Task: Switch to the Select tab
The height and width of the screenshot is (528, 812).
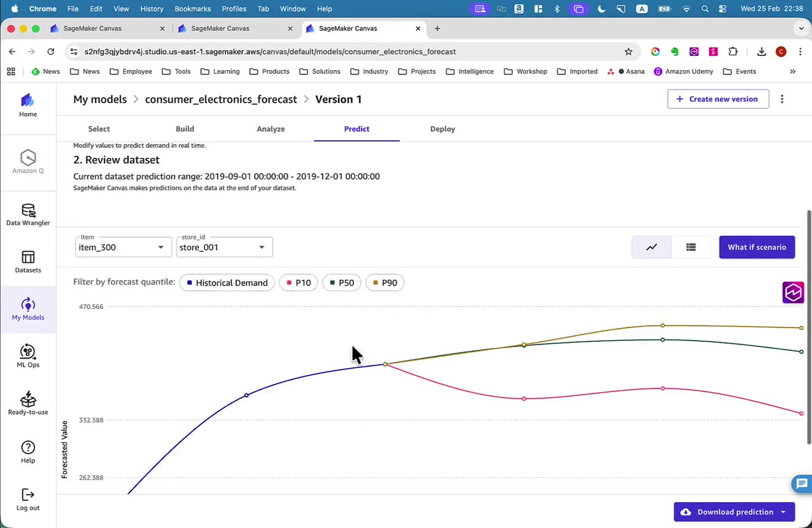Action: coord(99,129)
